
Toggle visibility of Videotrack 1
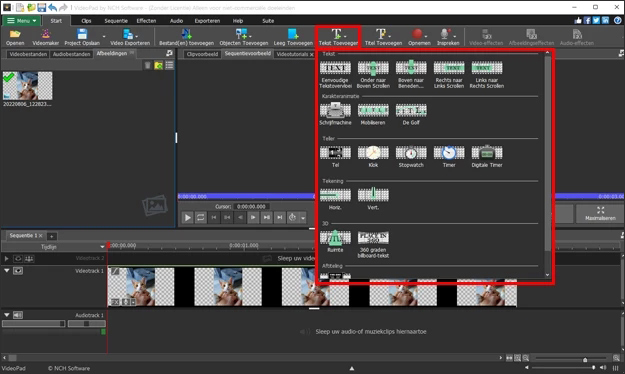pos(18,271)
